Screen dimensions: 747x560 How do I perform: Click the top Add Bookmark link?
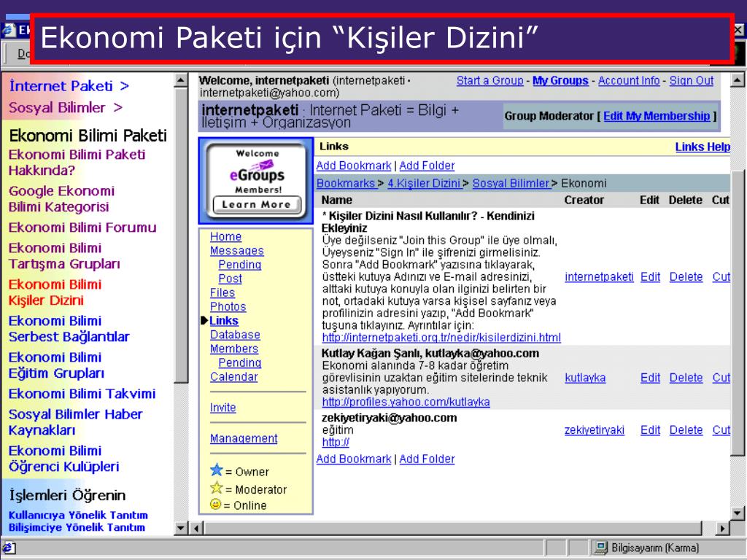click(354, 166)
